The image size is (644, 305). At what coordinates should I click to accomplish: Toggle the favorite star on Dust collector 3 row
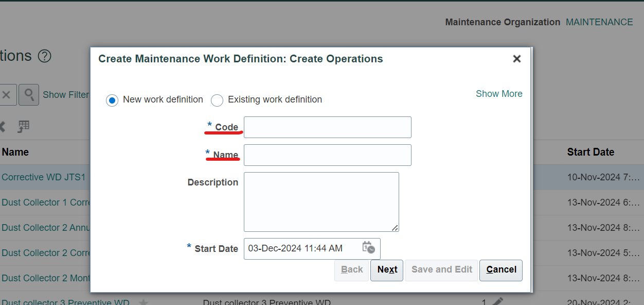tap(143, 302)
